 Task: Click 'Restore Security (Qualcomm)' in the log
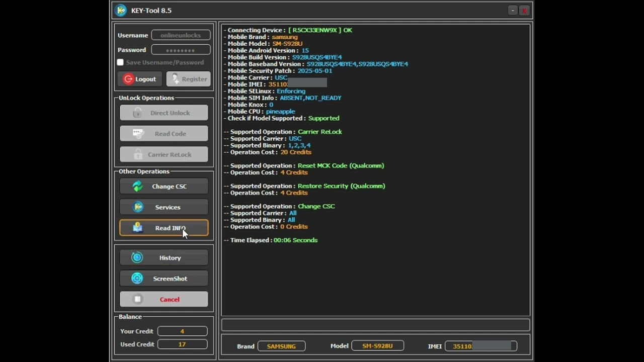coord(342,186)
